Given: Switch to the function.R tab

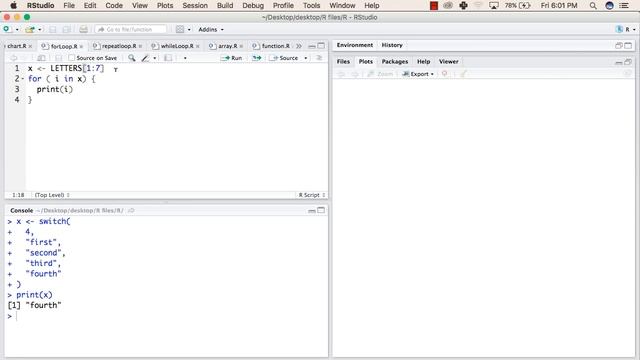Looking at the screenshot, I should [276, 46].
